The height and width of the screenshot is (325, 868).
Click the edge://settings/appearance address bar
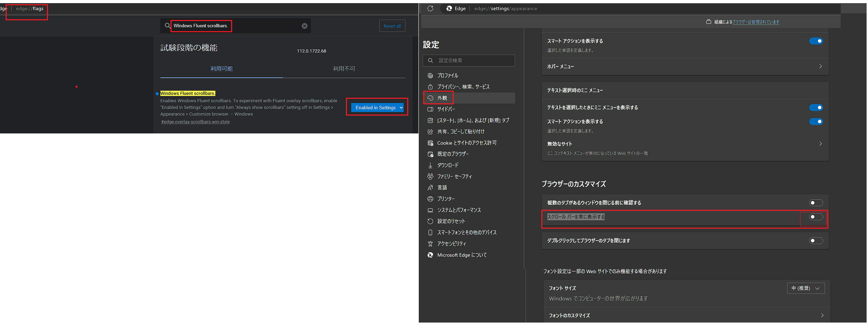click(x=506, y=8)
